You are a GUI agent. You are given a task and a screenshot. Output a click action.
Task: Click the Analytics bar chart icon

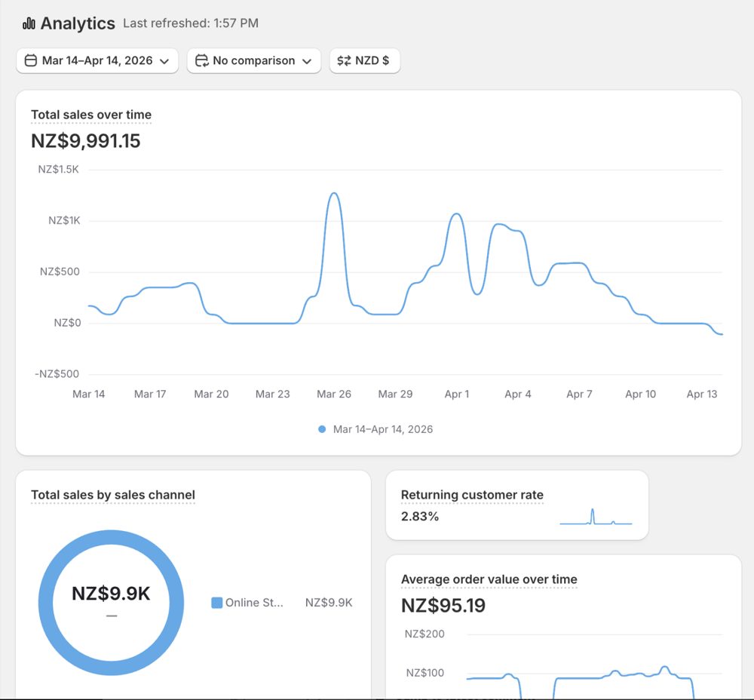[x=29, y=23]
